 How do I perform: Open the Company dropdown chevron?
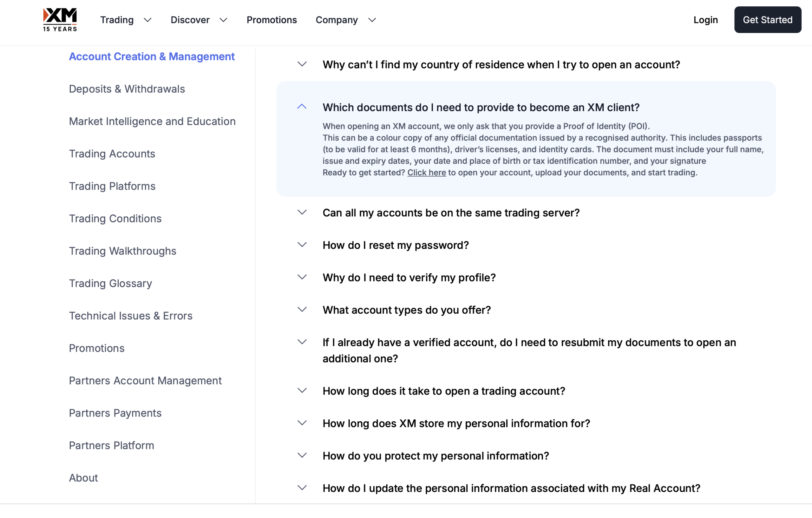(372, 20)
